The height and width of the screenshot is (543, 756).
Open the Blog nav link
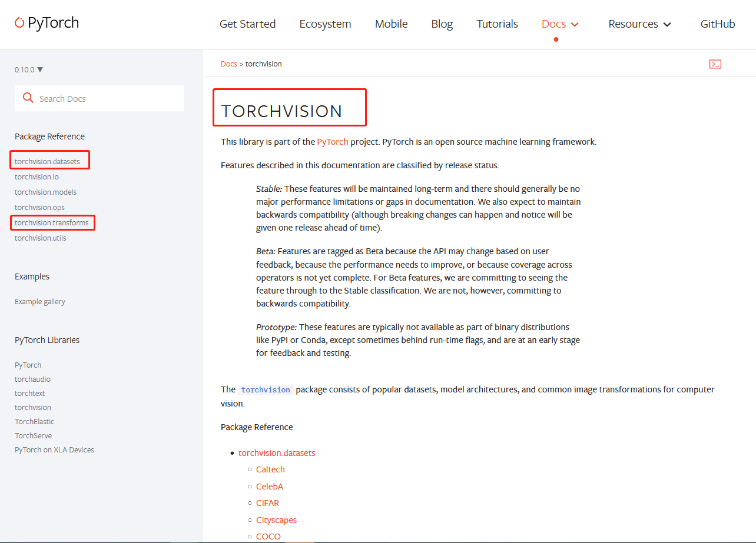(x=442, y=24)
